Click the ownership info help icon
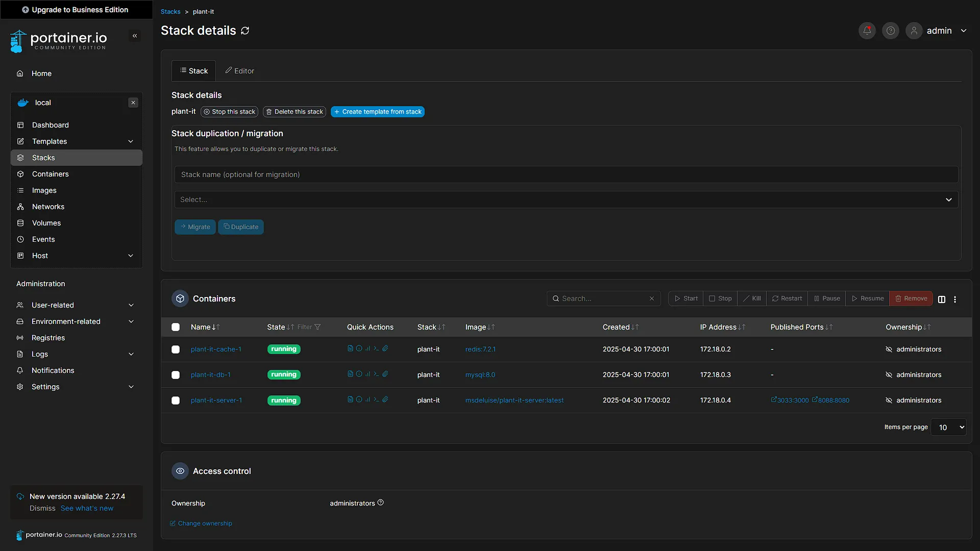The image size is (980, 551). 380,503
